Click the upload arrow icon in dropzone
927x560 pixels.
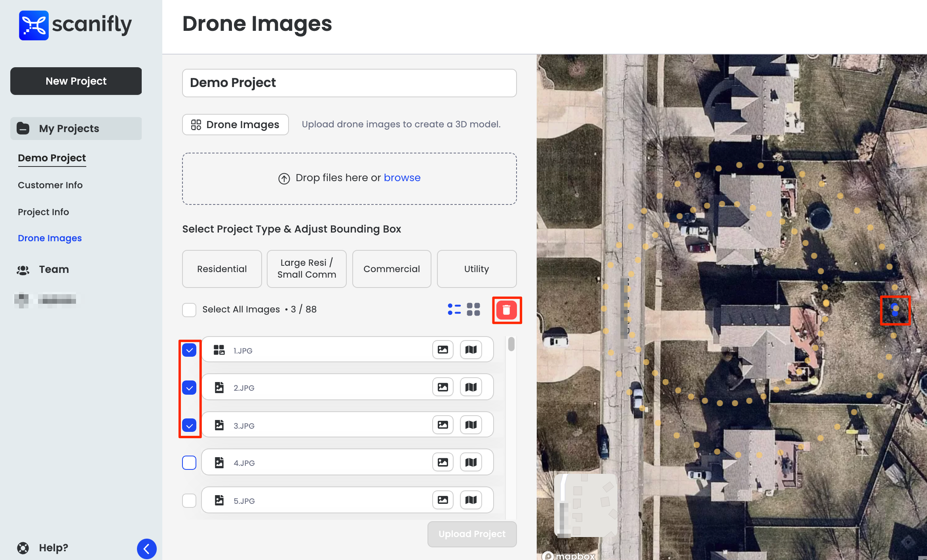(284, 179)
